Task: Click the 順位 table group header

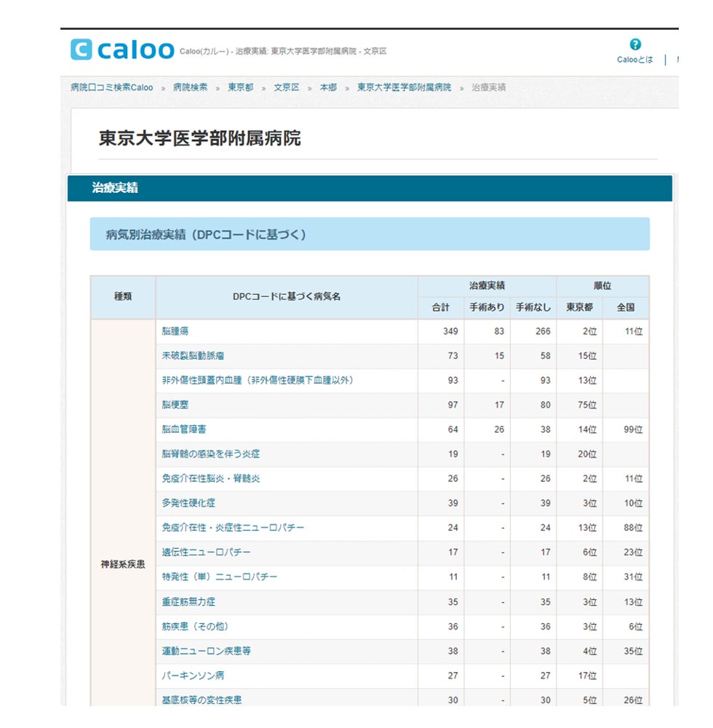Action: coord(602,286)
